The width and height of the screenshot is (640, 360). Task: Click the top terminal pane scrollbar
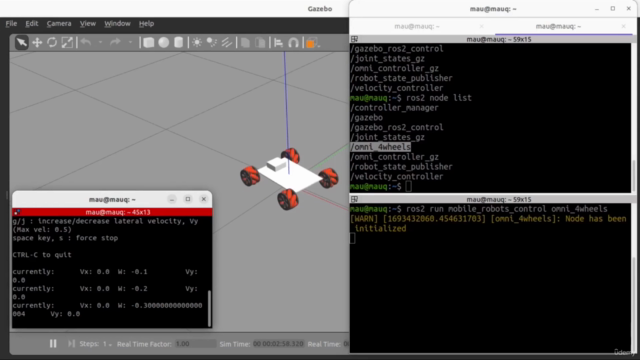coord(633,176)
